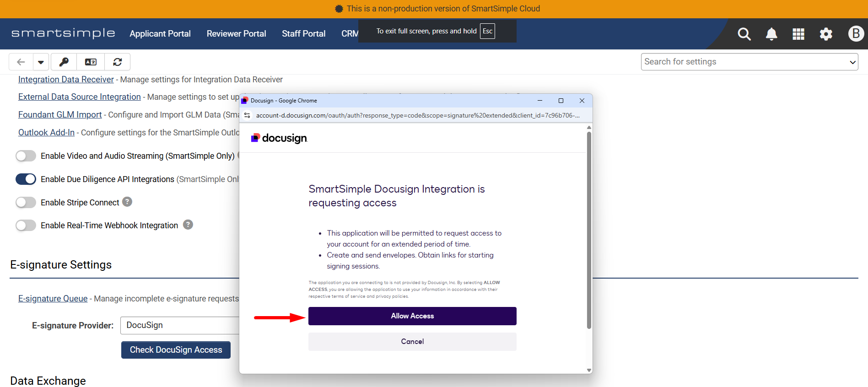This screenshot has width=868, height=387.
Task: Click the scroll down arrow in Docusign popup
Action: pyautogui.click(x=589, y=370)
